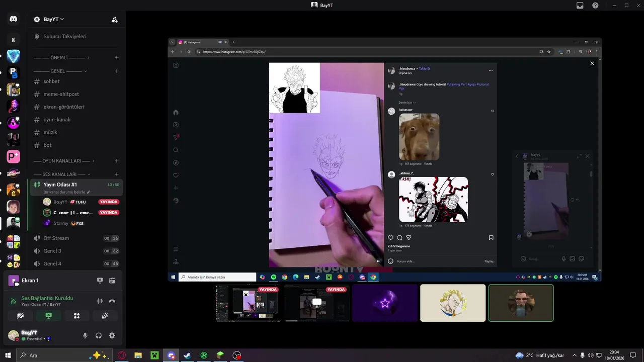
Task: Open Windows Start menu
Action: tap(8, 355)
